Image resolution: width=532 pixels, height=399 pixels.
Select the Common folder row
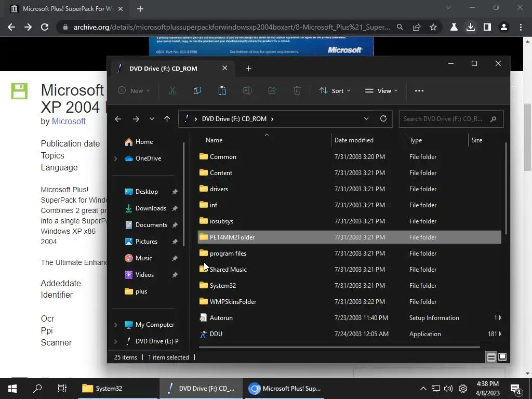click(350, 157)
